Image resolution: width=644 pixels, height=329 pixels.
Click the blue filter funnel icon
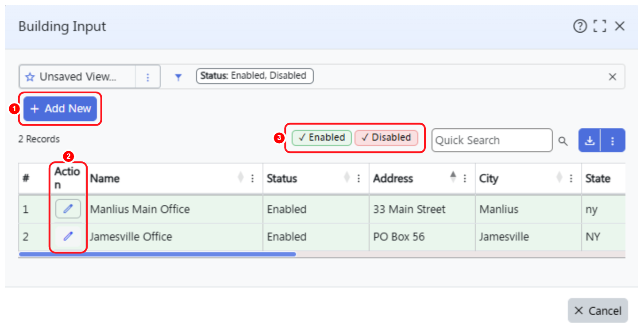(x=178, y=77)
